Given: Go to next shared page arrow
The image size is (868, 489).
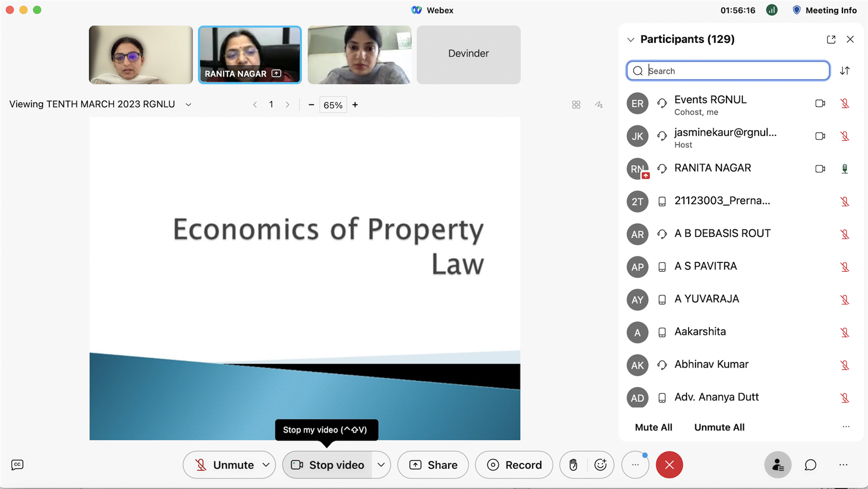Looking at the screenshot, I should (288, 105).
